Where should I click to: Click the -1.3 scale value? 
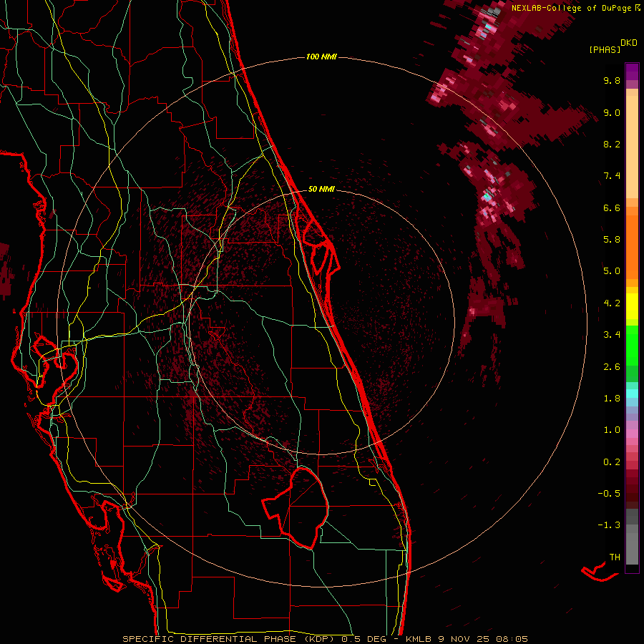click(x=609, y=525)
